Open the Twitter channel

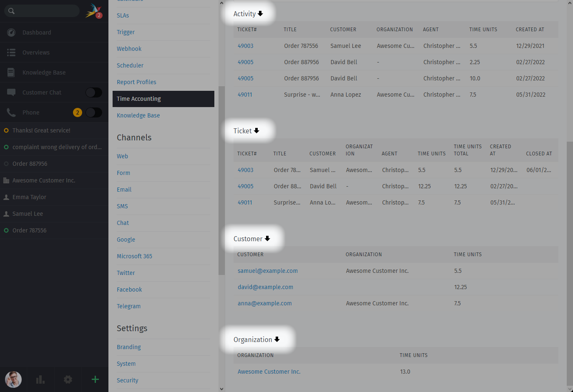(126, 273)
